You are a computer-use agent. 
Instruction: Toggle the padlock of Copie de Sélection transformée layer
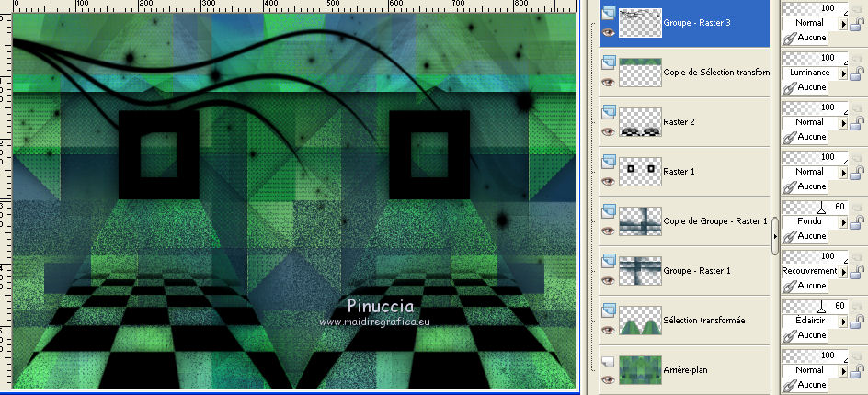[859, 73]
